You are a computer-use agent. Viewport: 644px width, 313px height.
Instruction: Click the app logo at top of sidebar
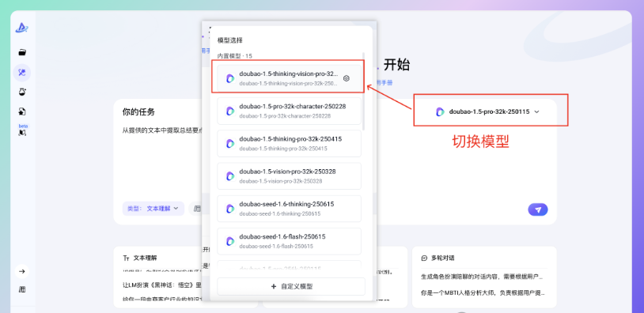pyautogui.click(x=21, y=28)
